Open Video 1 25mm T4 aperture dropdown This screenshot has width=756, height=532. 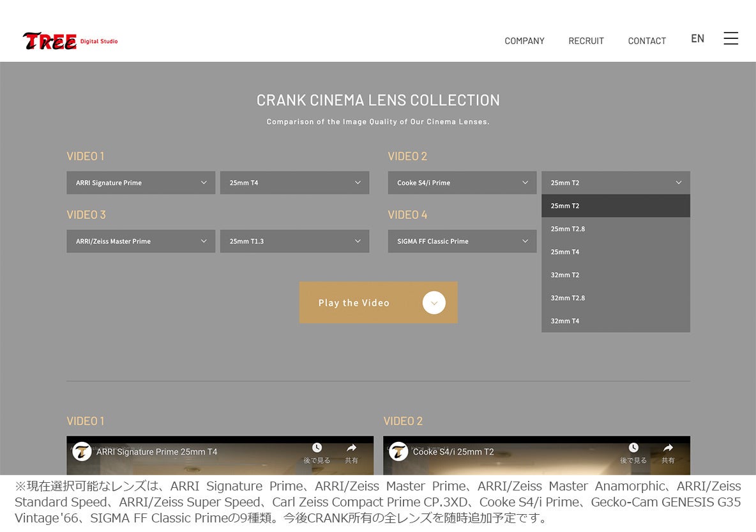click(x=294, y=183)
